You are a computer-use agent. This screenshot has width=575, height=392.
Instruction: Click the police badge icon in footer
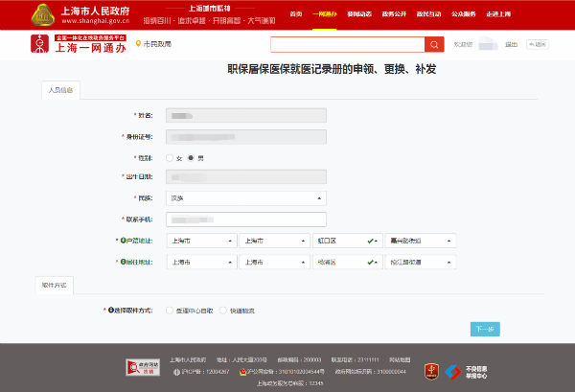242,372
